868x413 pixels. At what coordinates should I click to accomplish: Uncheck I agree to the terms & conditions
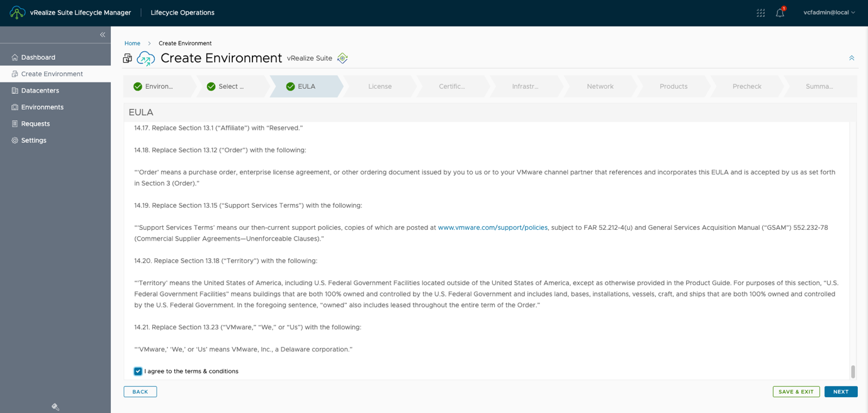point(138,371)
